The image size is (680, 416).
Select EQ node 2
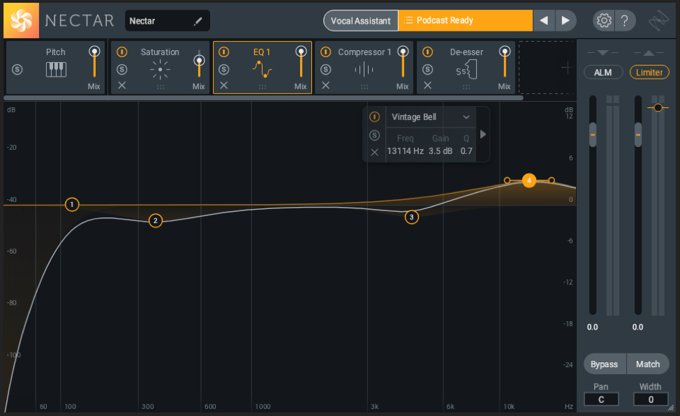click(155, 221)
